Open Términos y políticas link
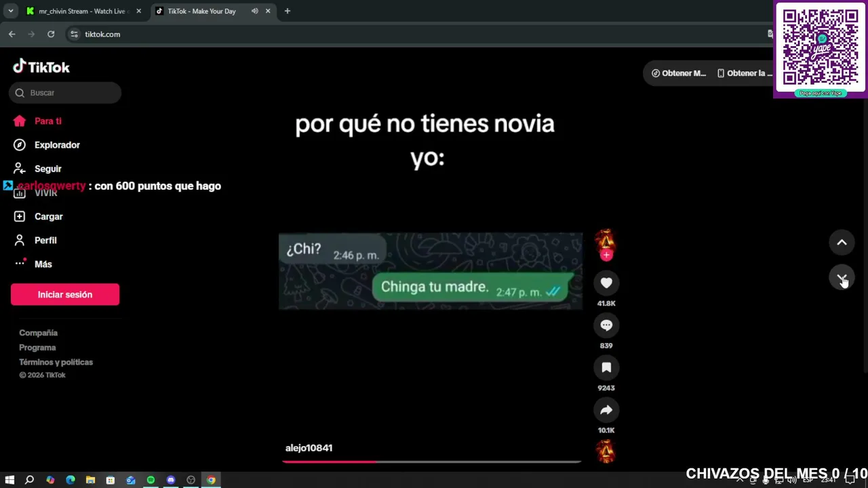Viewport: 868px width, 488px height. [56, 362]
